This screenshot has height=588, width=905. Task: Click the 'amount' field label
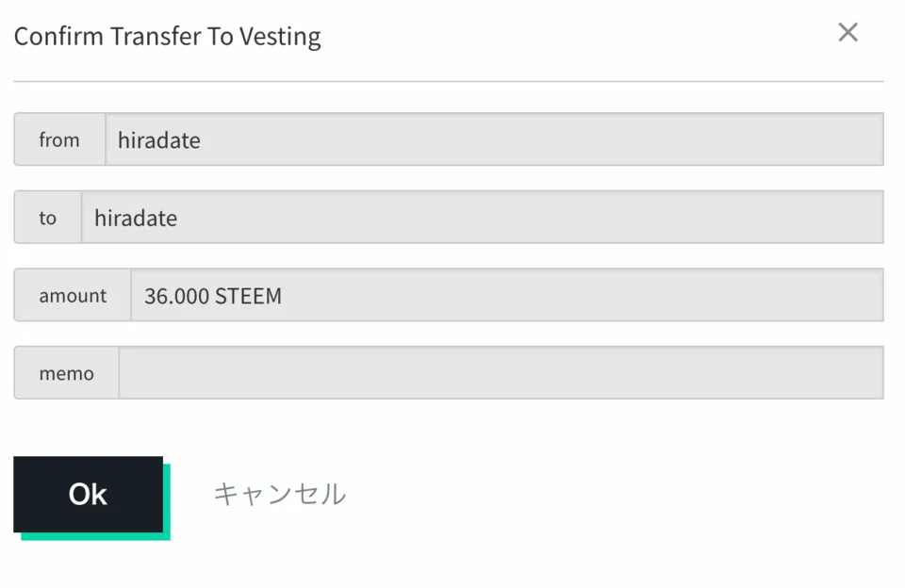coord(73,295)
